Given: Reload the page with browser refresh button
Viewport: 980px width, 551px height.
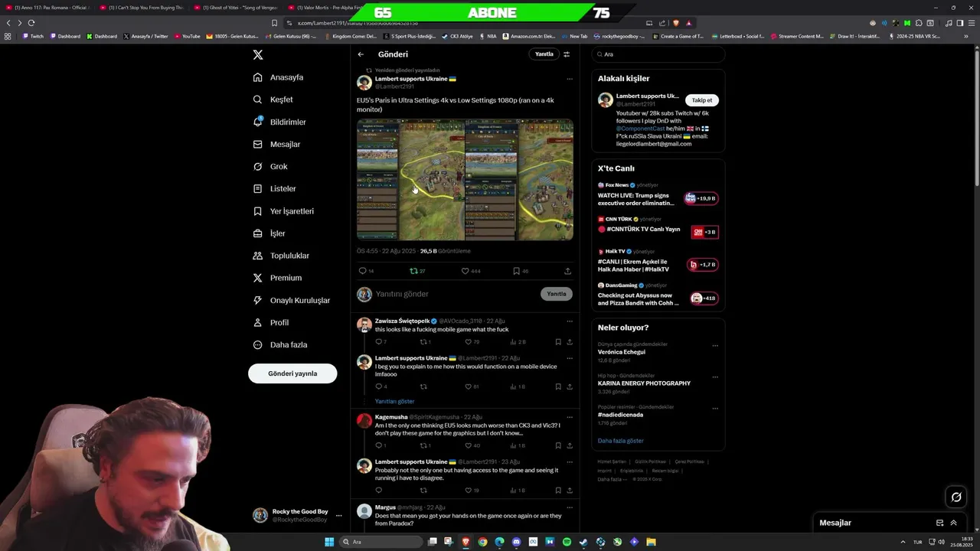Looking at the screenshot, I should [31, 23].
